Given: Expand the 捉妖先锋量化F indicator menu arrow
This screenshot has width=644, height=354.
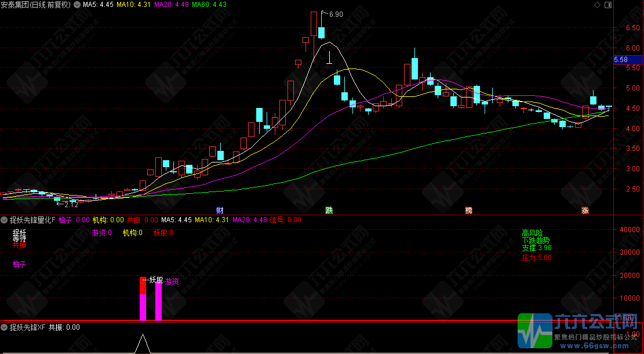Looking at the screenshot, I should point(5,220).
